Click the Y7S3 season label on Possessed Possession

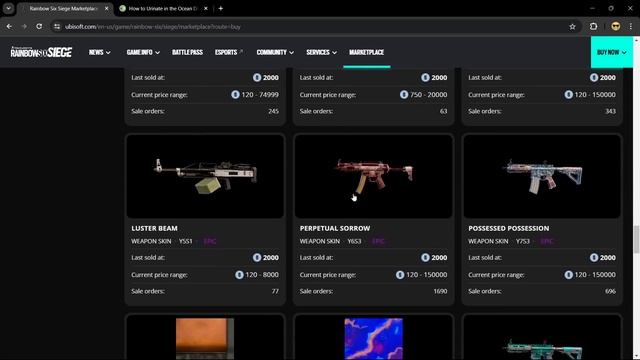pos(522,241)
